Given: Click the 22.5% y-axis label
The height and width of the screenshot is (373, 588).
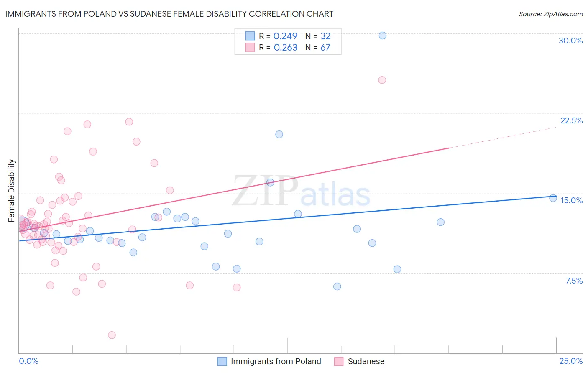Looking at the screenshot, I should (571, 120).
